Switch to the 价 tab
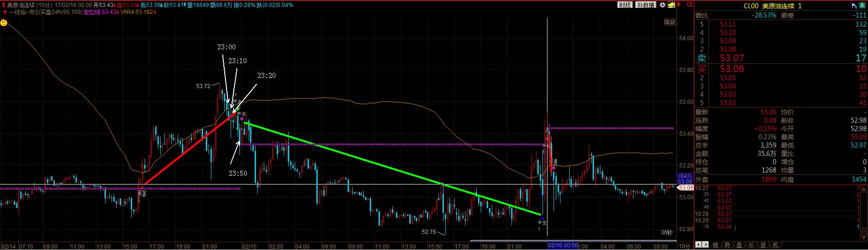Viewport: 868px width, 250px height. pyautogui.click(x=751, y=245)
